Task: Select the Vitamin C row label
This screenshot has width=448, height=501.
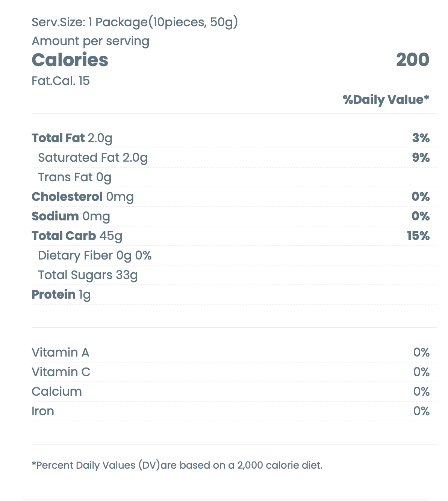Action: pyautogui.click(x=61, y=372)
